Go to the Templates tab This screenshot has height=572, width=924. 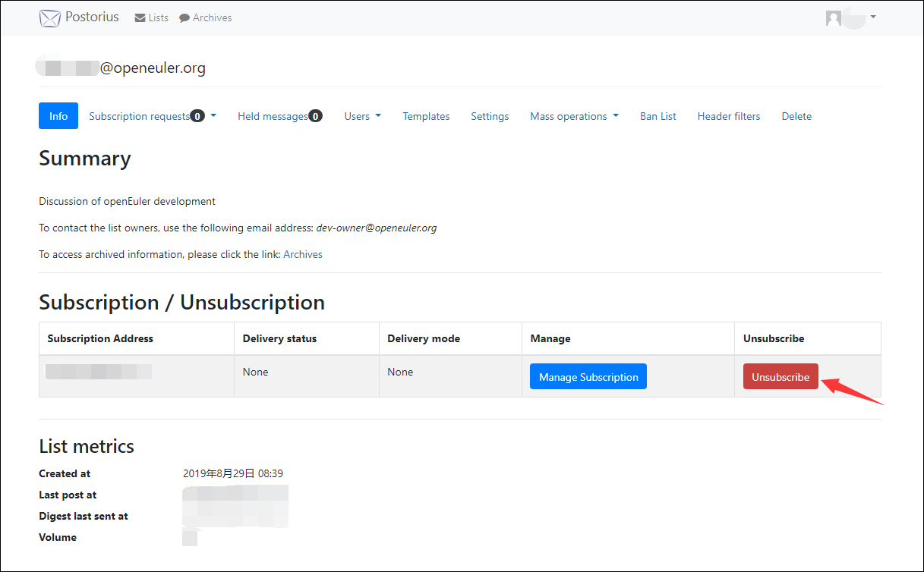[x=426, y=116]
